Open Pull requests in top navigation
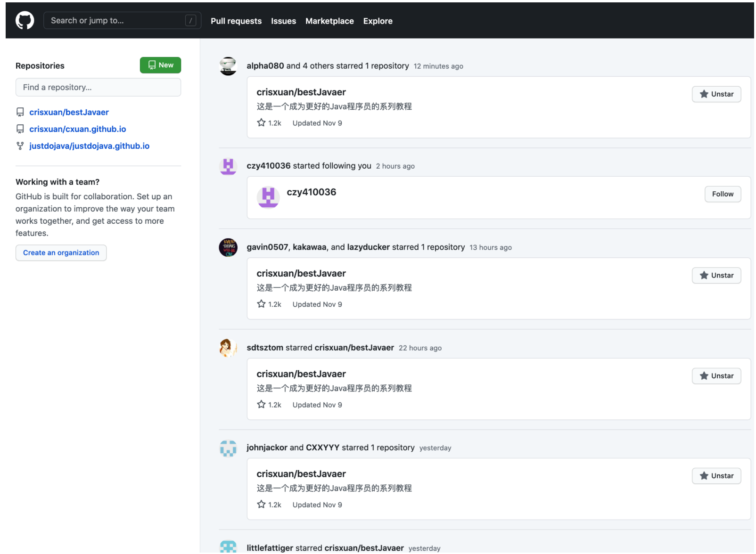The width and height of the screenshot is (756, 554). pos(236,21)
